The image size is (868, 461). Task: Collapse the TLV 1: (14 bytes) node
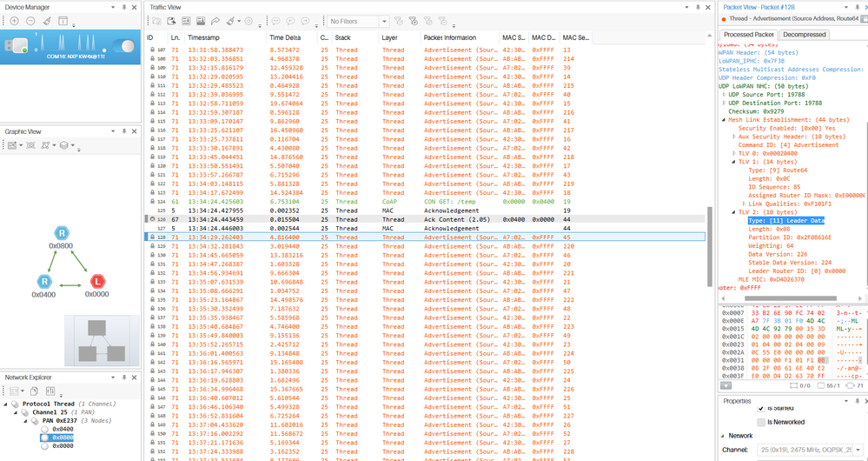(x=734, y=162)
